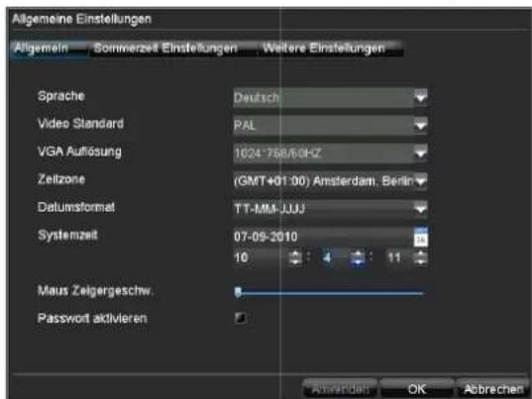Confirm settings with the OK button
The width and height of the screenshot is (532, 399).
pos(417,389)
